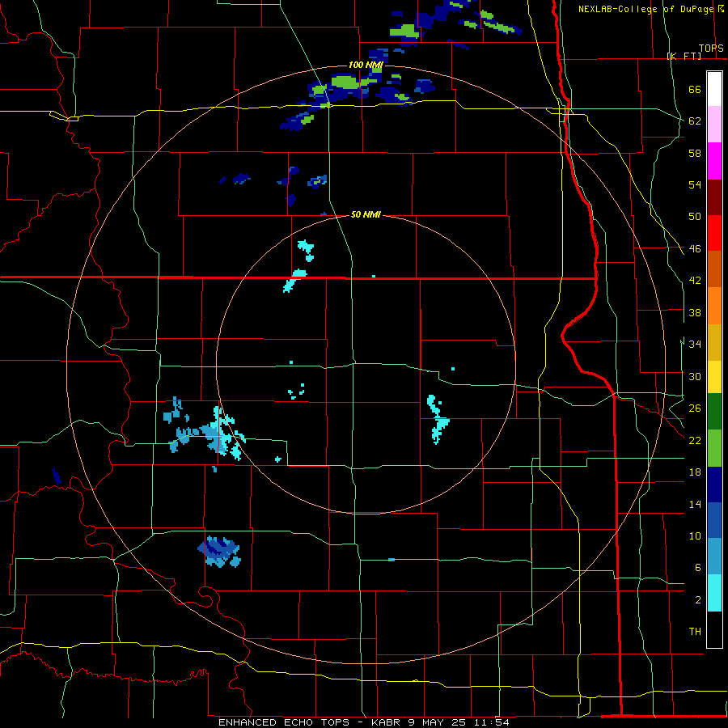Click the TH threshold label in legend
728x728 pixels.
point(695,632)
